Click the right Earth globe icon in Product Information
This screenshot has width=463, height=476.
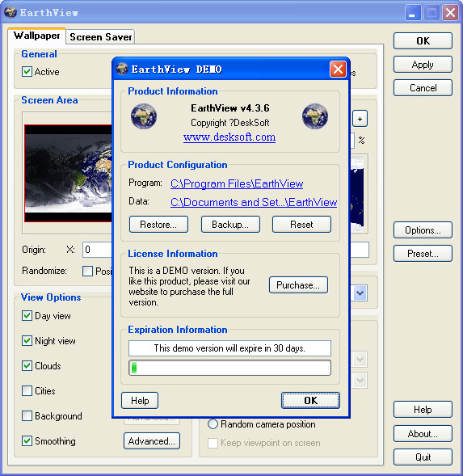coord(315,116)
